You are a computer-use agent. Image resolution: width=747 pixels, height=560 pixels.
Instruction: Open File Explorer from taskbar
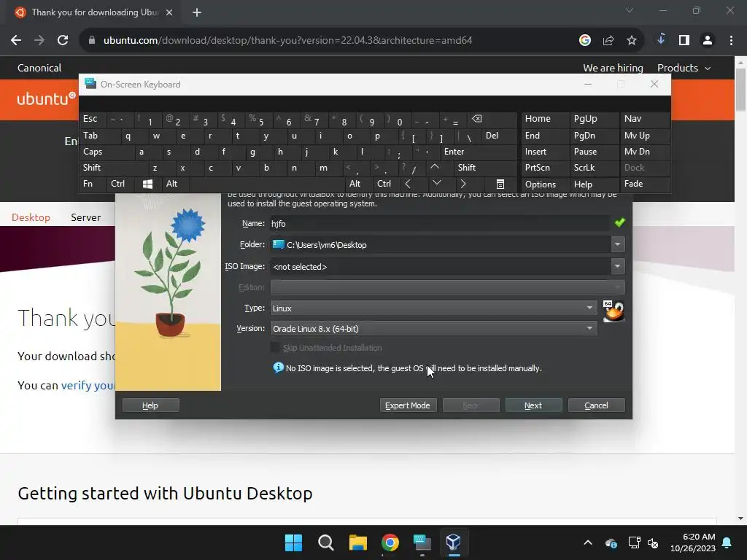click(x=357, y=542)
